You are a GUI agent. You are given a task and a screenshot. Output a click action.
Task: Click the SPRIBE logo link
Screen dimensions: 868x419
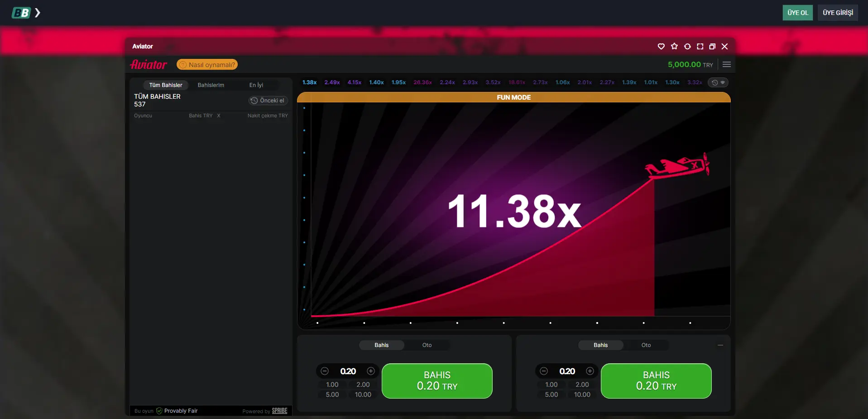(x=279, y=411)
